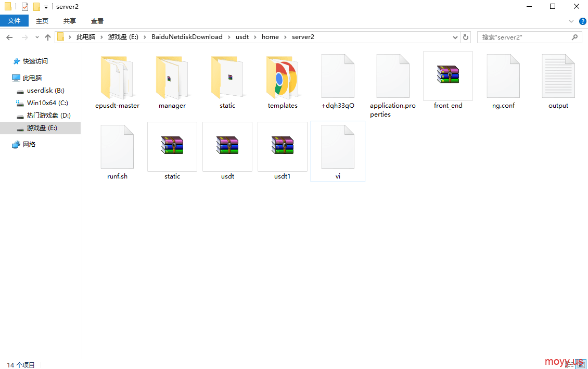Expand chevron after 此电脑 in address path
The height and width of the screenshot is (369, 588).
[x=101, y=37]
